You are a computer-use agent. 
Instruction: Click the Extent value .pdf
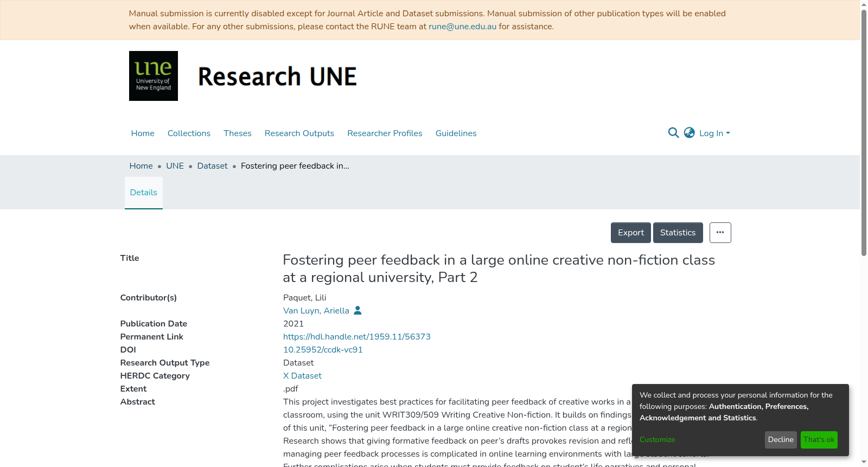tap(291, 389)
